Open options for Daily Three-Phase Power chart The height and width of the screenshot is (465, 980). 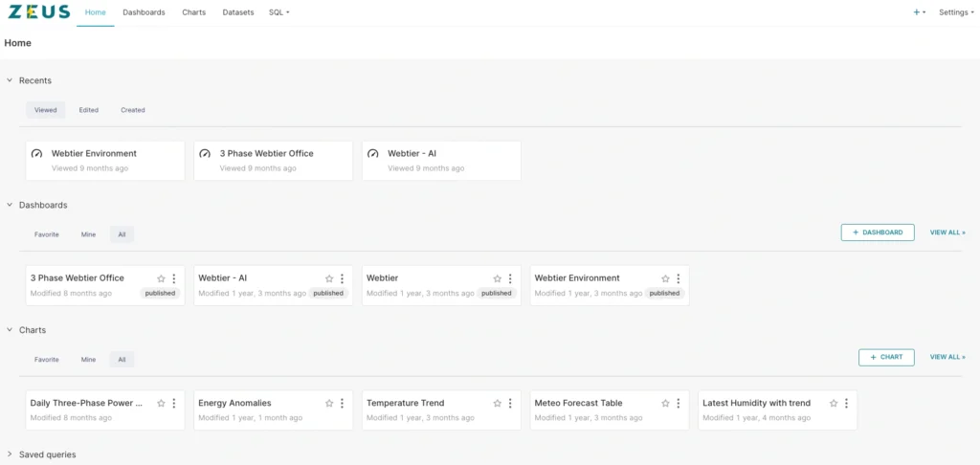click(174, 404)
